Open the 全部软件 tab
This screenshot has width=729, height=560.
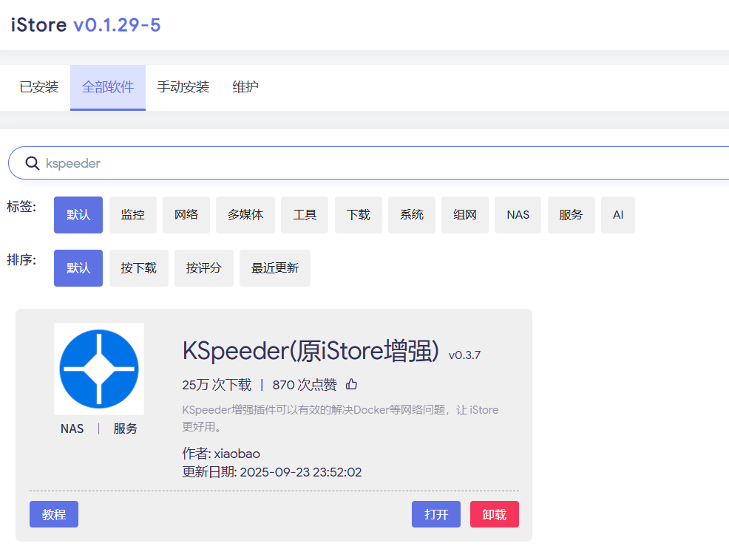pos(108,87)
